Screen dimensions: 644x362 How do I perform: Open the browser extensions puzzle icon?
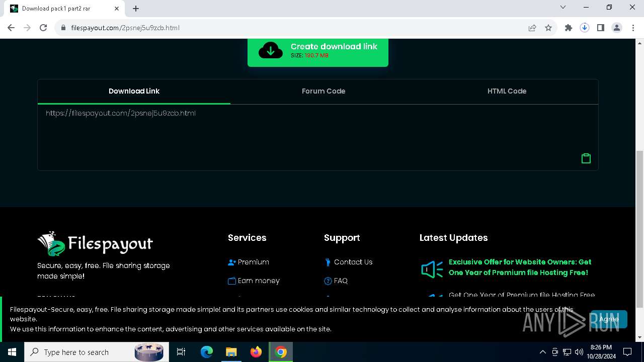569,28
